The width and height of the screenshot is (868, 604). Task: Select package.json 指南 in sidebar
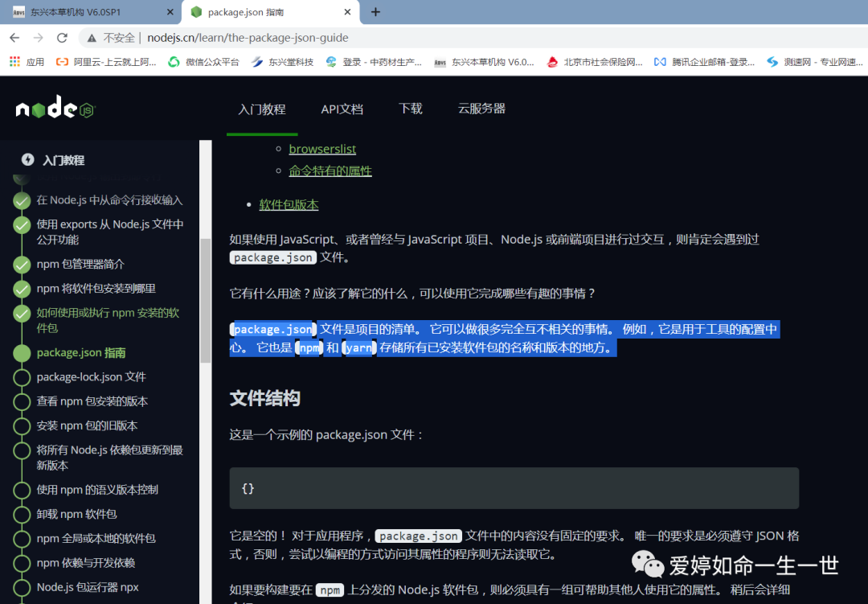click(x=81, y=353)
